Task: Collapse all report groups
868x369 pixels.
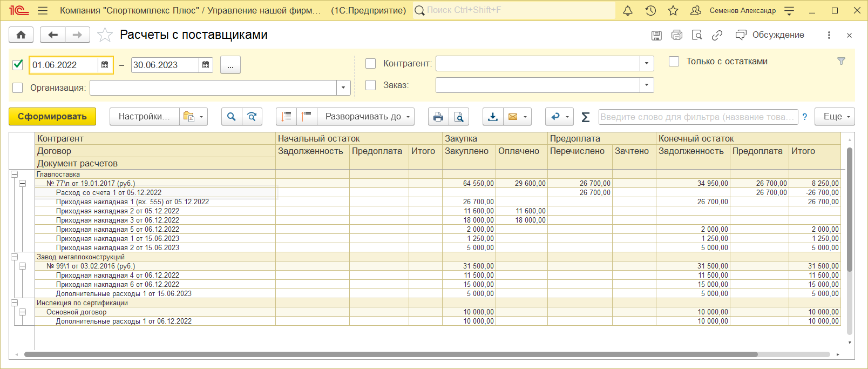Action: [287, 117]
